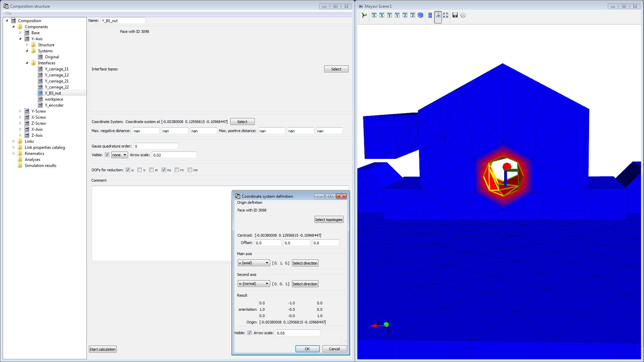Click the Gauss quadrature order field

[156, 146]
